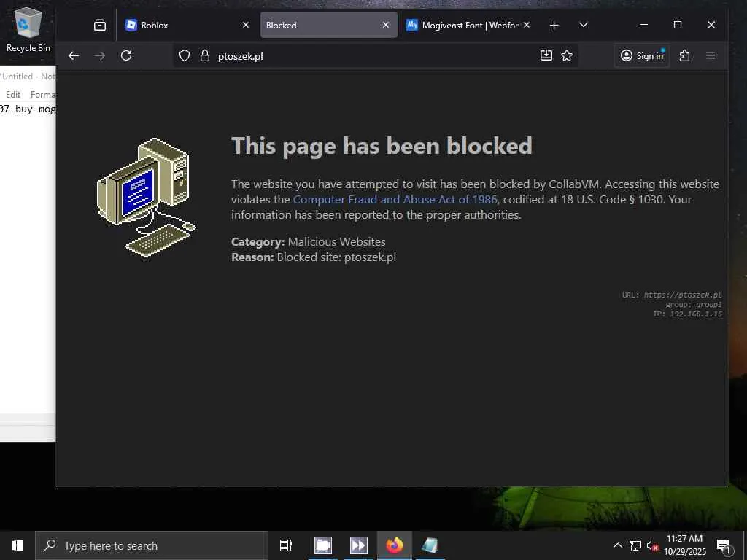Click the Category: Malicious Websites text
This screenshot has width=747, height=560.
(309, 242)
